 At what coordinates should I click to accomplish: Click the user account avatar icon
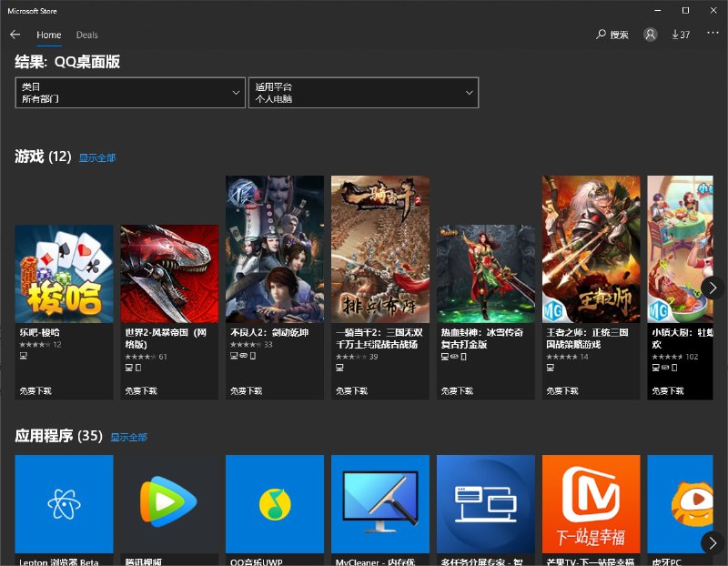click(650, 35)
